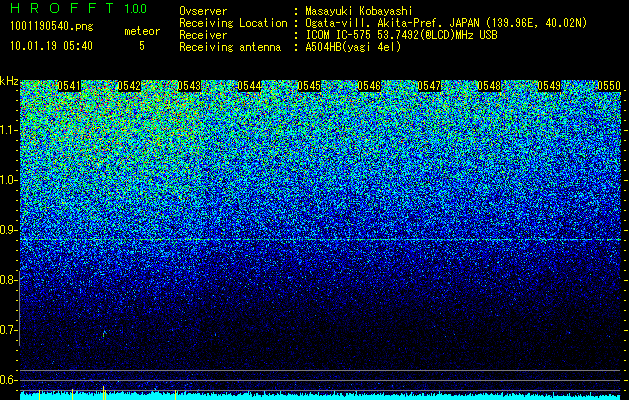Click the 0546 time marker
Viewport: 629px width, 400px height.
point(369,86)
